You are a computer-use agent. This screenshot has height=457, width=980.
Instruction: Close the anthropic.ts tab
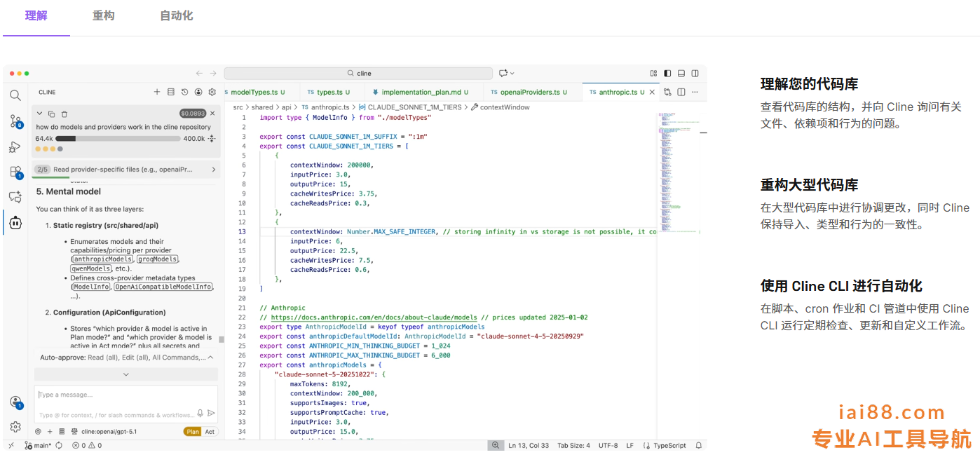click(x=652, y=92)
